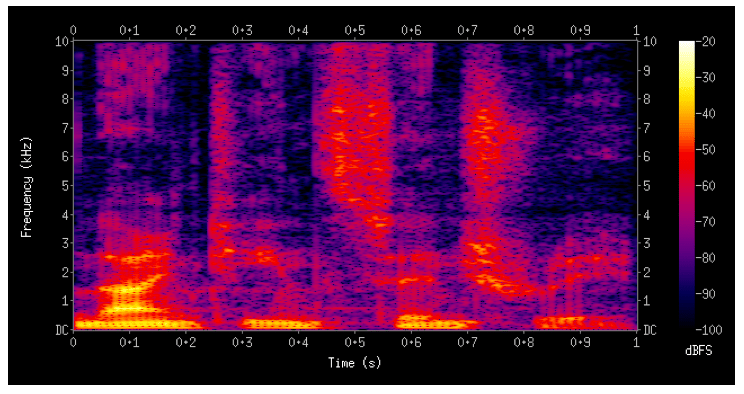Click the red noise band near 0.5 s, 7 kHz
This screenshot has height=394, width=744.
[x=356, y=138]
